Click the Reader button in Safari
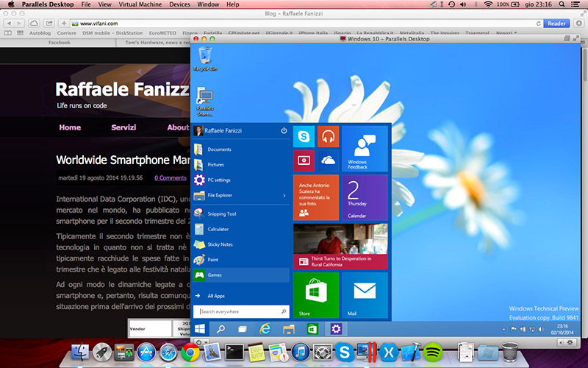 coord(556,24)
